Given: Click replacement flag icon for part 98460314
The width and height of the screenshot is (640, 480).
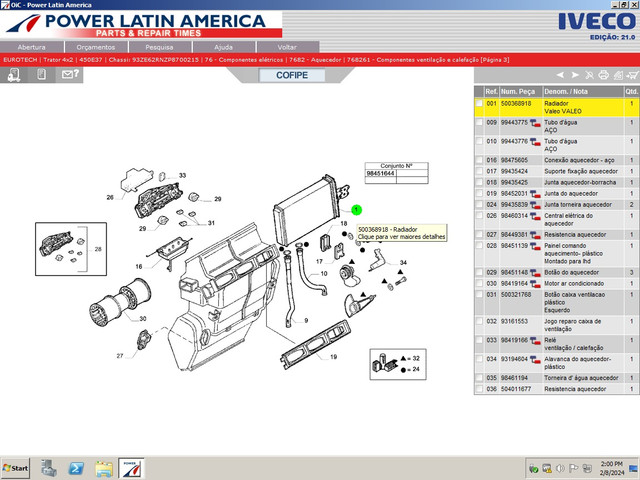Looking at the screenshot, I should tap(535, 216).
